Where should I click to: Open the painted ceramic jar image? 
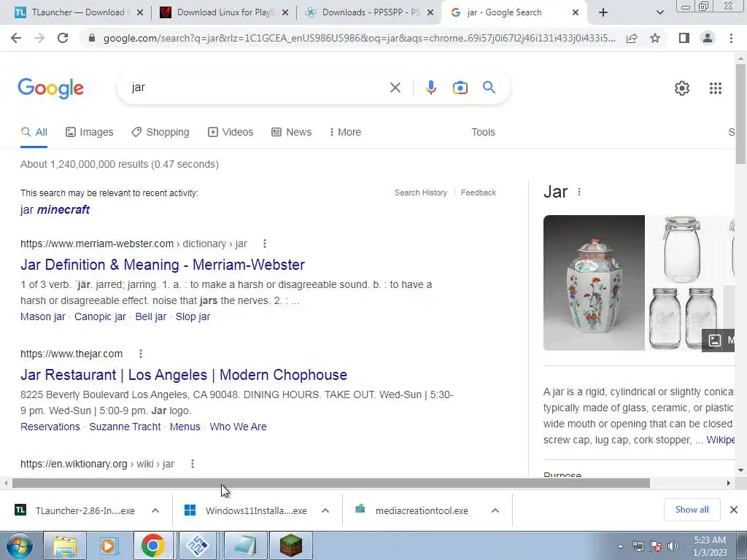594,283
